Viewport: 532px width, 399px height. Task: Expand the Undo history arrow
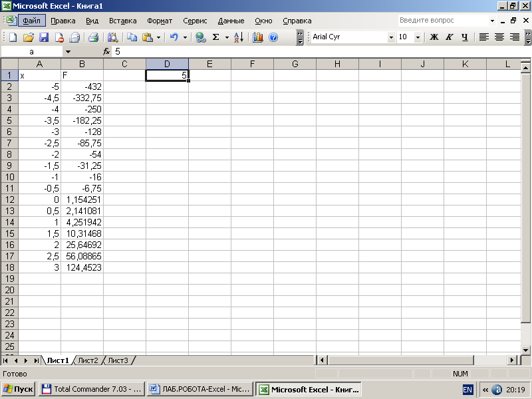pos(185,37)
